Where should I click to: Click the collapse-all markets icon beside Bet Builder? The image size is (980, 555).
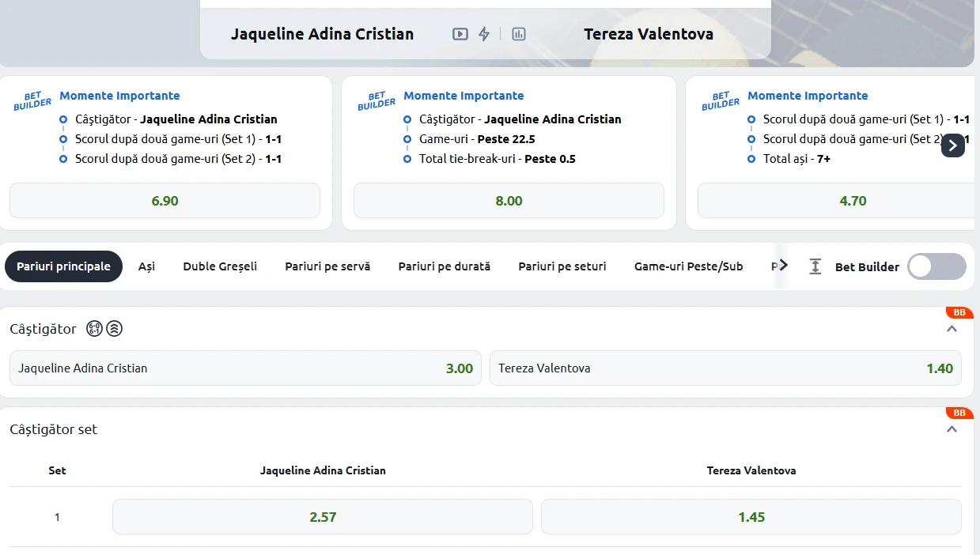[x=815, y=266]
